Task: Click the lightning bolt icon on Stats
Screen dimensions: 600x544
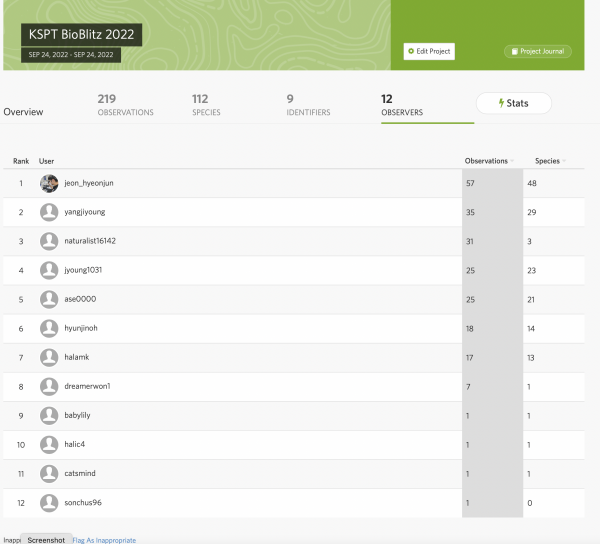Action: [x=501, y=103]
